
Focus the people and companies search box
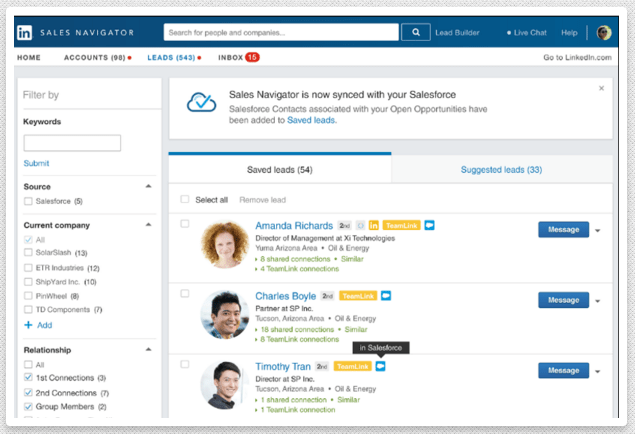coord(281,32)
